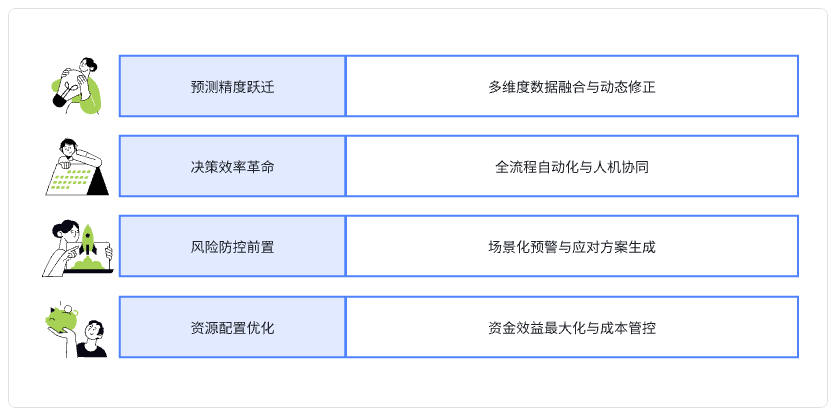Screen dimensions: 836x413
Task: Click the green rocket graphic
Action: 88,240
